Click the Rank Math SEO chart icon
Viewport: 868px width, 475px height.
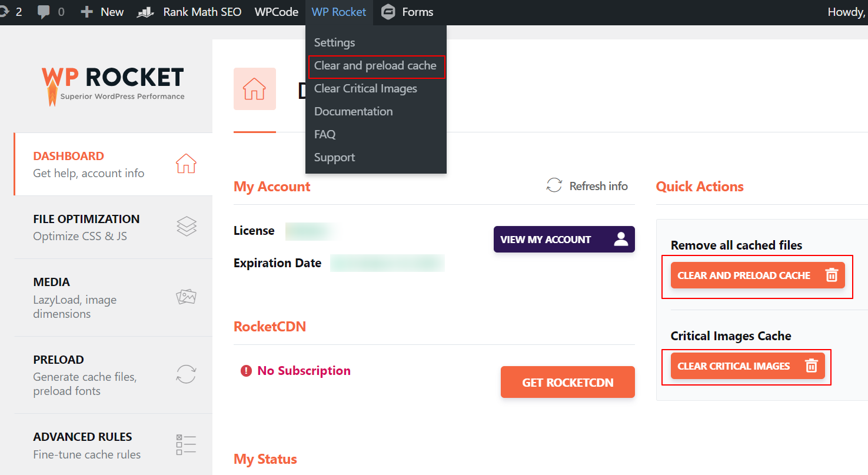click(x=145, y=12)
